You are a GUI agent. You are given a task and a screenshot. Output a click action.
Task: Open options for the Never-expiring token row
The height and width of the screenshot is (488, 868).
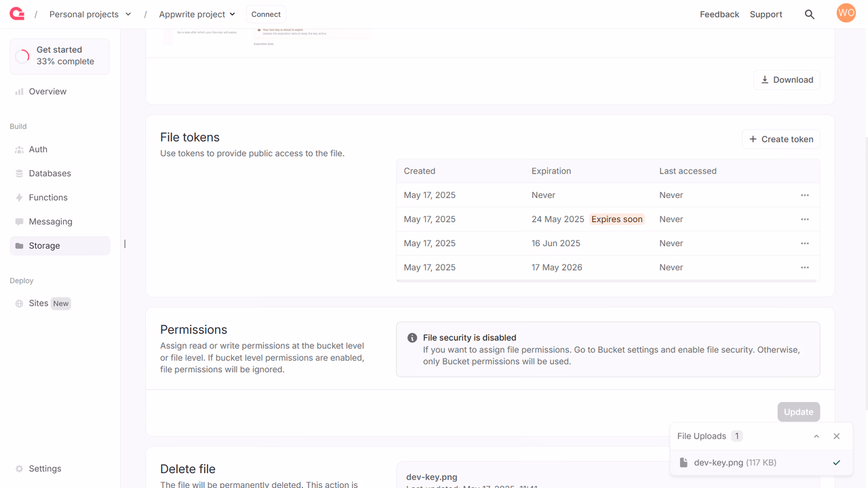click(805, 195)
